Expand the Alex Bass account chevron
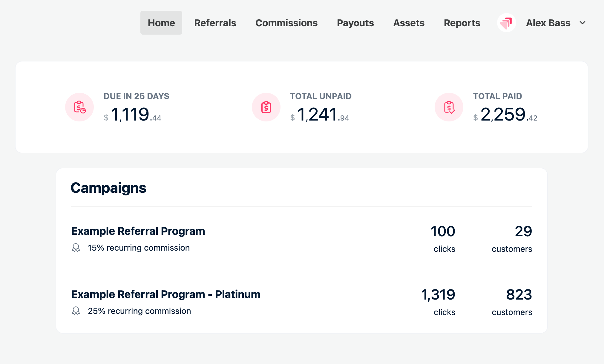This screenshot has height=364, width=604. tap(582, 23)
